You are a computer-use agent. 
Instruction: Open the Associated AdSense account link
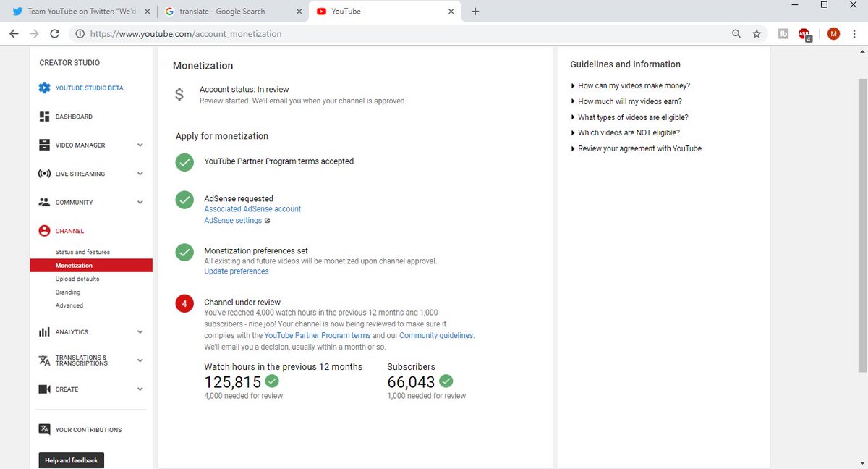pyautogui.click(x=252, y=209)
